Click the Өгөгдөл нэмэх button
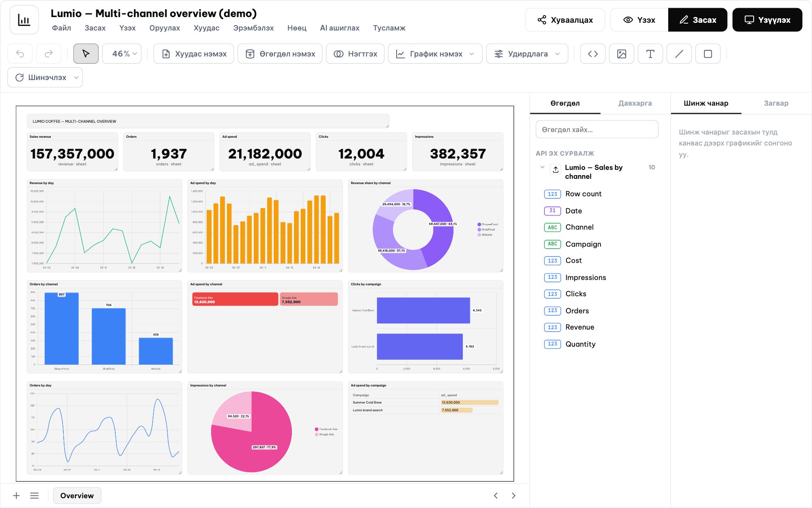Image resolution: width=812 pixels, height=508 pixels. click(x=280, y=54)
